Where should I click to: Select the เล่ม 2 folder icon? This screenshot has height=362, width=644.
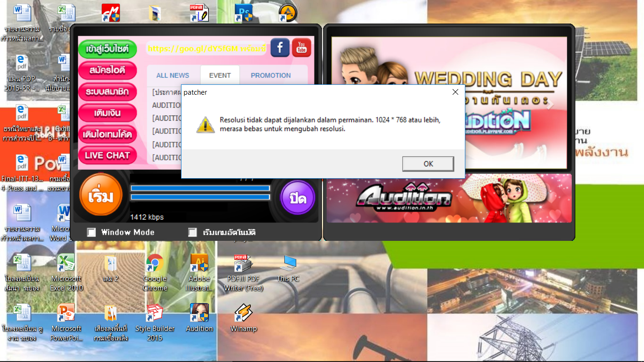click(x=111, y=269)
